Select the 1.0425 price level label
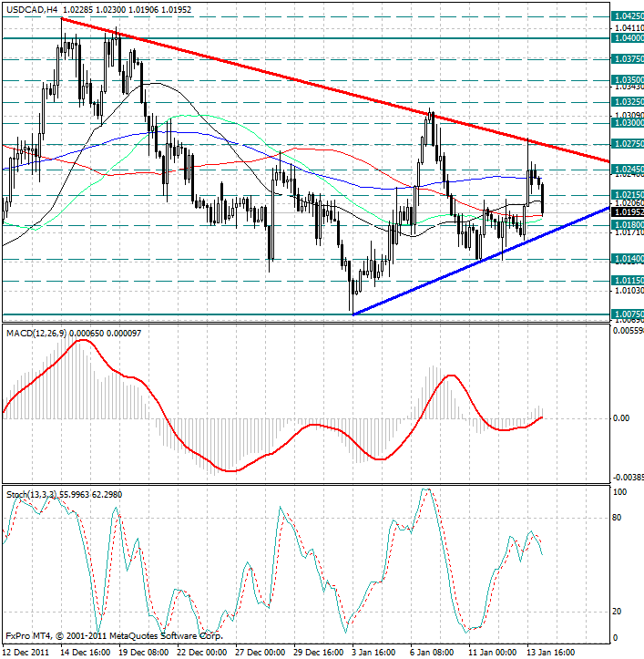The image size is (644, 659). pos(628,16)
